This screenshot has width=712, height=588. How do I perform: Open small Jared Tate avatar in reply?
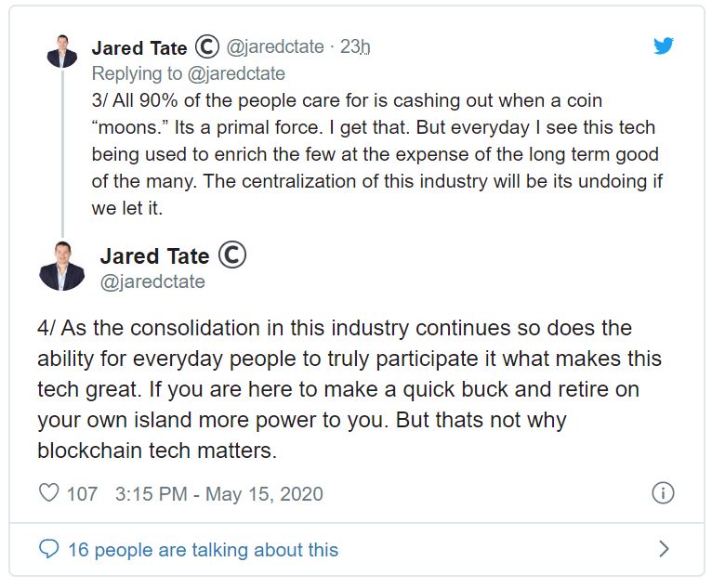62,51
